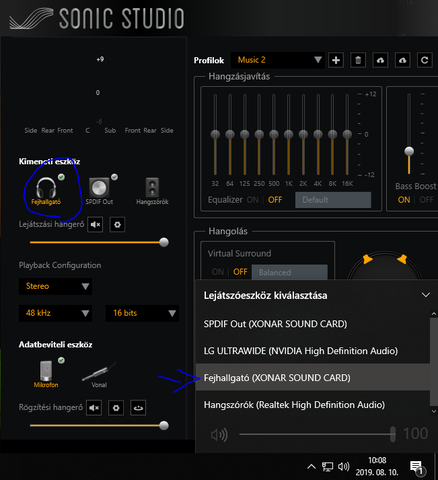Screen dimensions: 438x480
Task: Show hidden system tray icons
Action: pos(311,467)
